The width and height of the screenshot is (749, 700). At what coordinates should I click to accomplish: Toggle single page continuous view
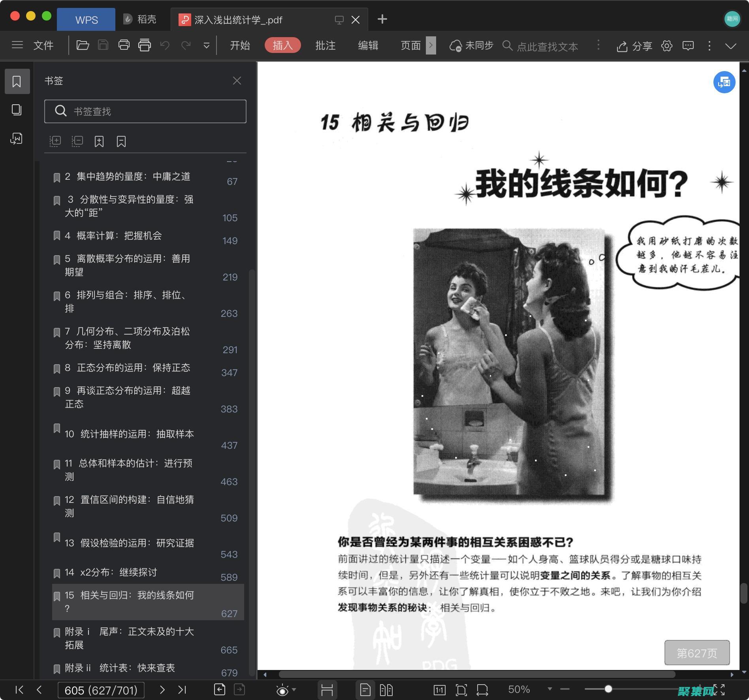(365, 689)
